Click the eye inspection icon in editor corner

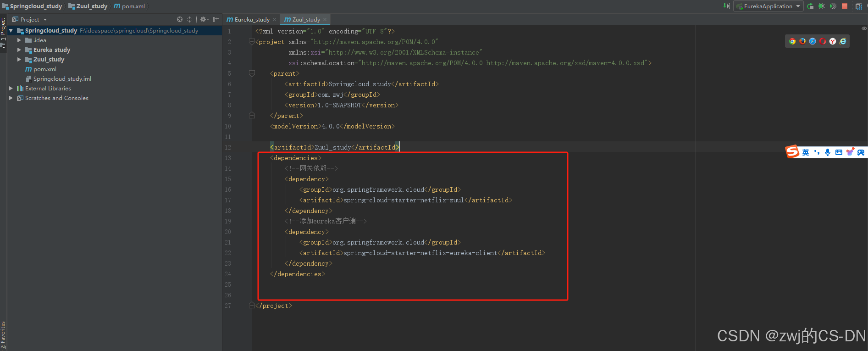pos(864,28)
